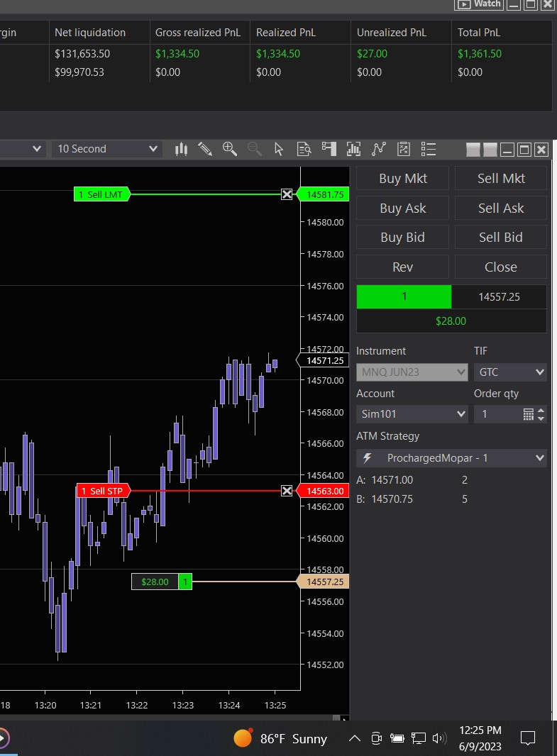The height and width of the screenshot is (756, 557).
Task: Open the 10 Second interval dropdown
Action: click(x=106, y=149)
